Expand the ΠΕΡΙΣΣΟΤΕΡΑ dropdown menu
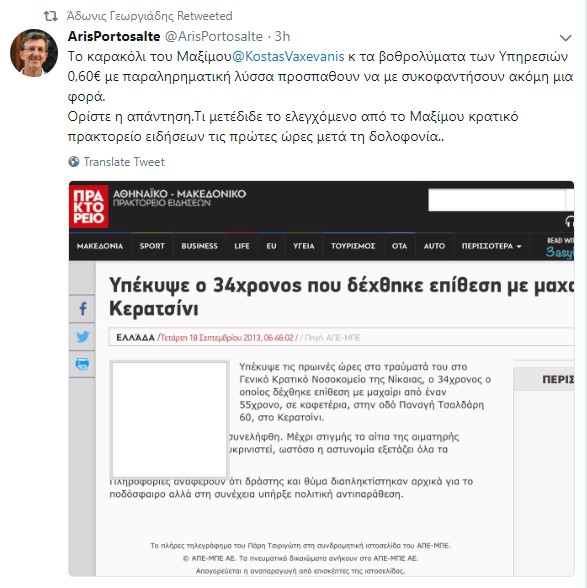 tap(491, 246)
